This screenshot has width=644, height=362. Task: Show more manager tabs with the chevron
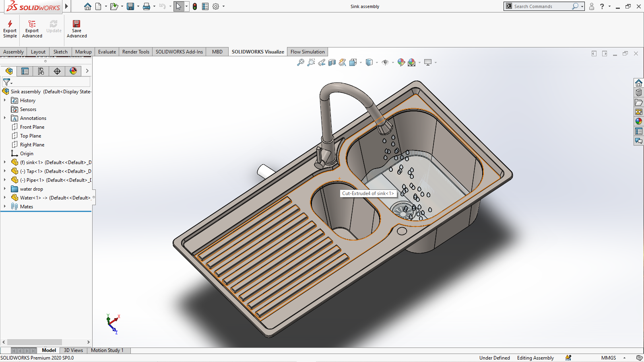point(87,71)
